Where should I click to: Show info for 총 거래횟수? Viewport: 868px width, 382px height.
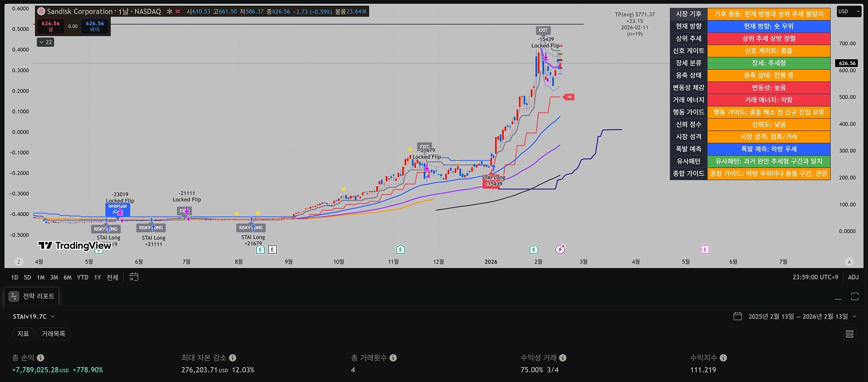tap(393, 358)
